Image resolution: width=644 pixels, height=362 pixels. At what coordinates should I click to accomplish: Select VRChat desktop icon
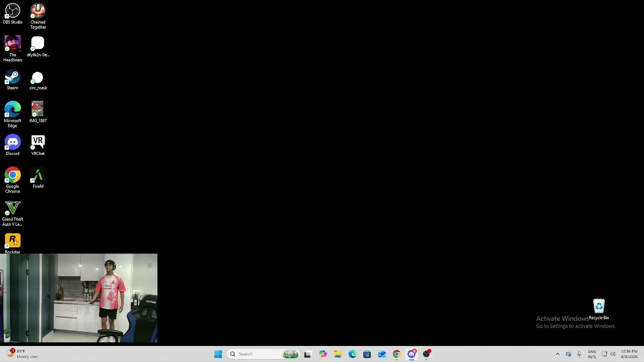coord(38,145)
